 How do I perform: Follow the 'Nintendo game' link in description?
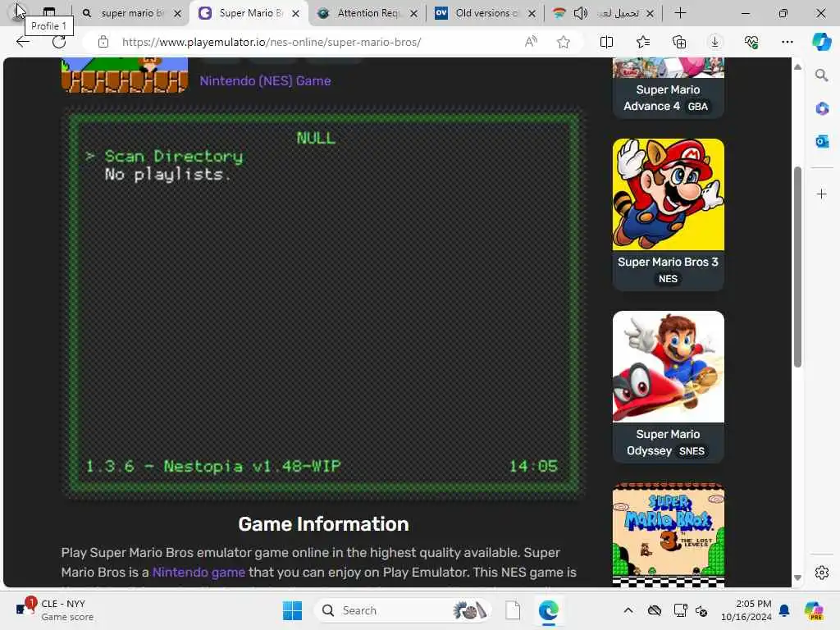pos(199,572)
